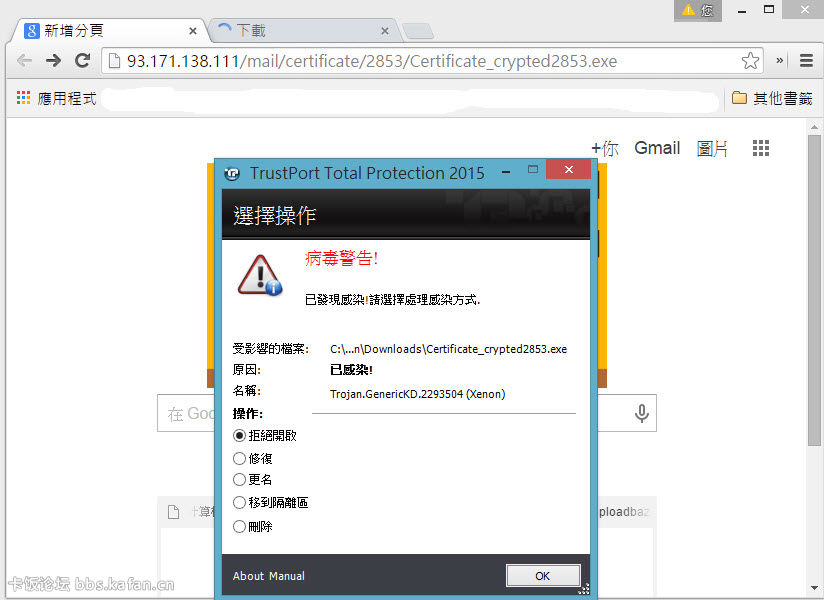Close the 新增分頁 tab
The height and width of the screenshot is (600, 824).
tap(193, 31)
